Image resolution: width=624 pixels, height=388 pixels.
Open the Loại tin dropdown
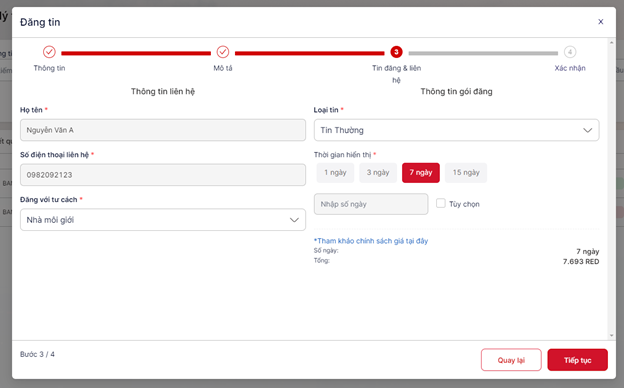[x=456, y=130]
